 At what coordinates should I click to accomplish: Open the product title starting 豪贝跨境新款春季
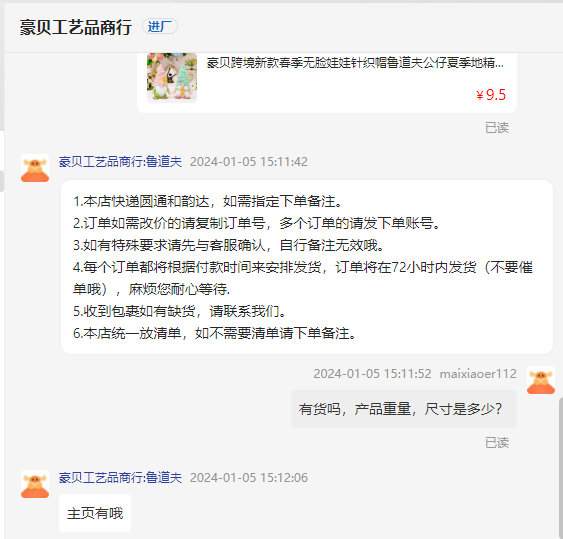[x=355, y=63]
